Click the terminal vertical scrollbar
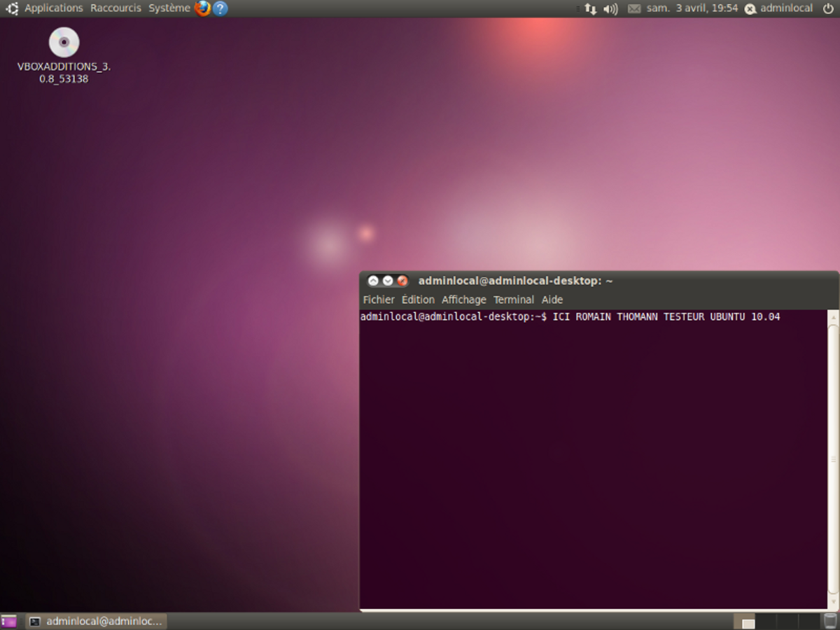Image resolution: width=840 pixels, height=630 pixels. (833, 459)
